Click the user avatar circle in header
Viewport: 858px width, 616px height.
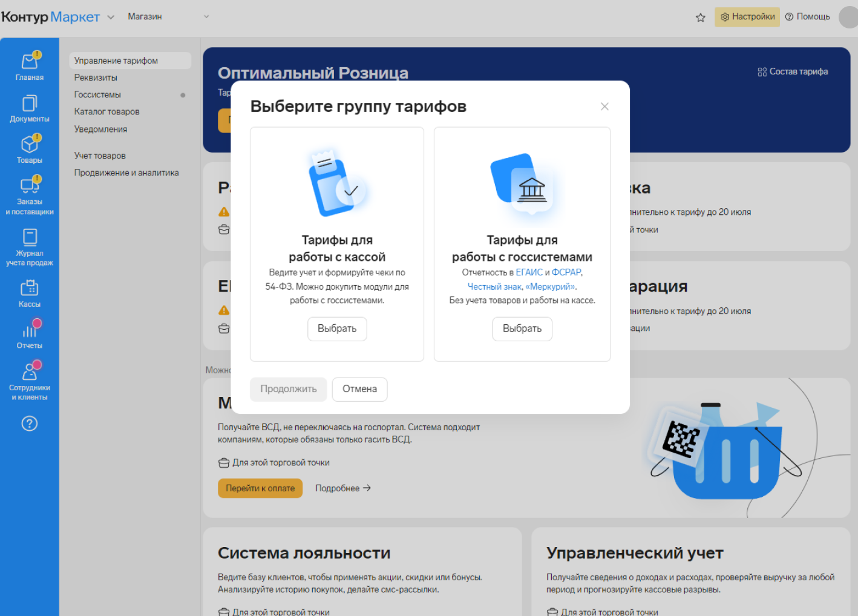click(x=848, y=17)
